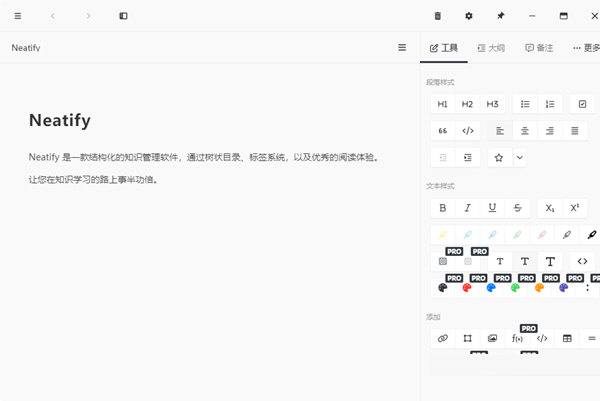The image size is (600, 401).
Task: Center align the text
Action: (x=525, y=131)
